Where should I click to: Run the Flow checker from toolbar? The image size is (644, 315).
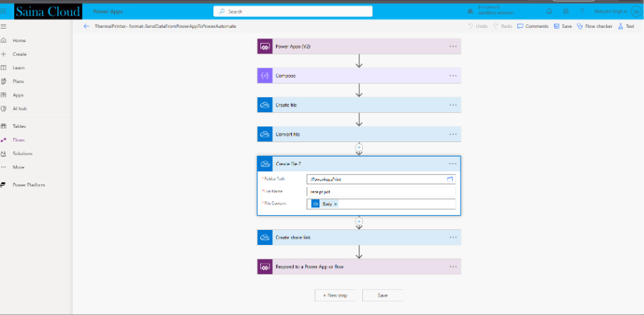click(x=594, y=26)
